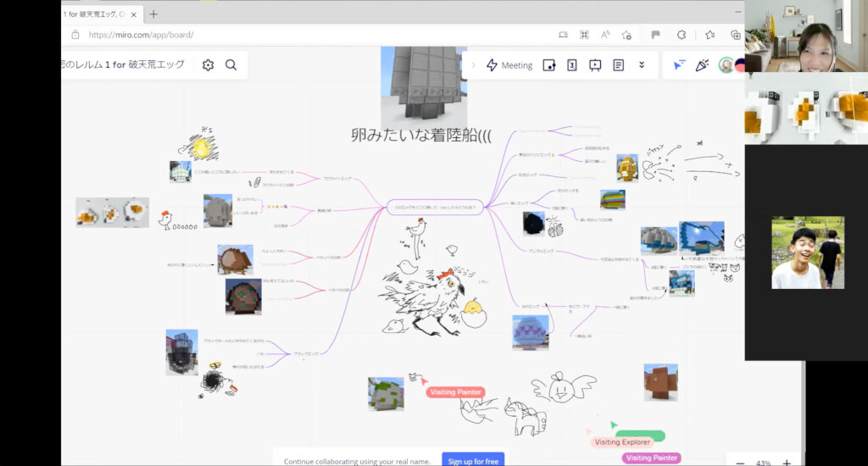Select the pink hearts egg image
The width and height of the screenshot is (868, 466).
(x=531, y=333)
